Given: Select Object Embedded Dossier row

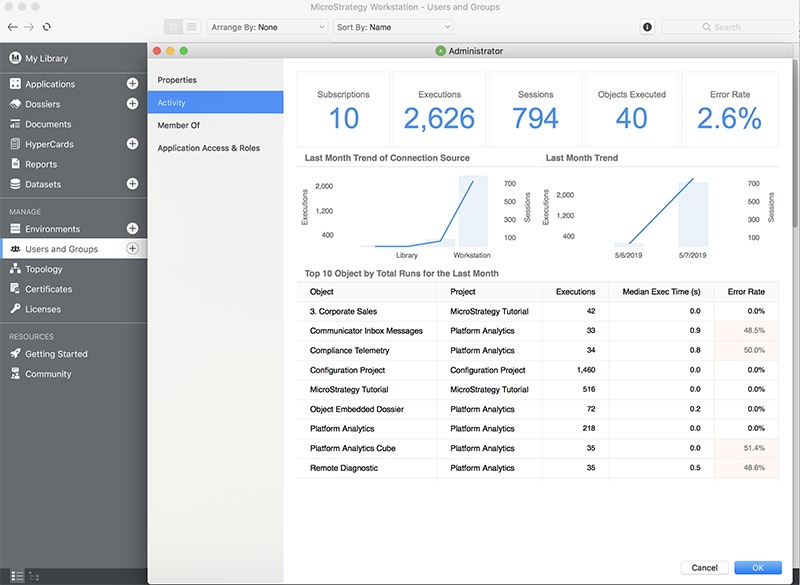Looking at the screenshot, I should coord(538,409).
